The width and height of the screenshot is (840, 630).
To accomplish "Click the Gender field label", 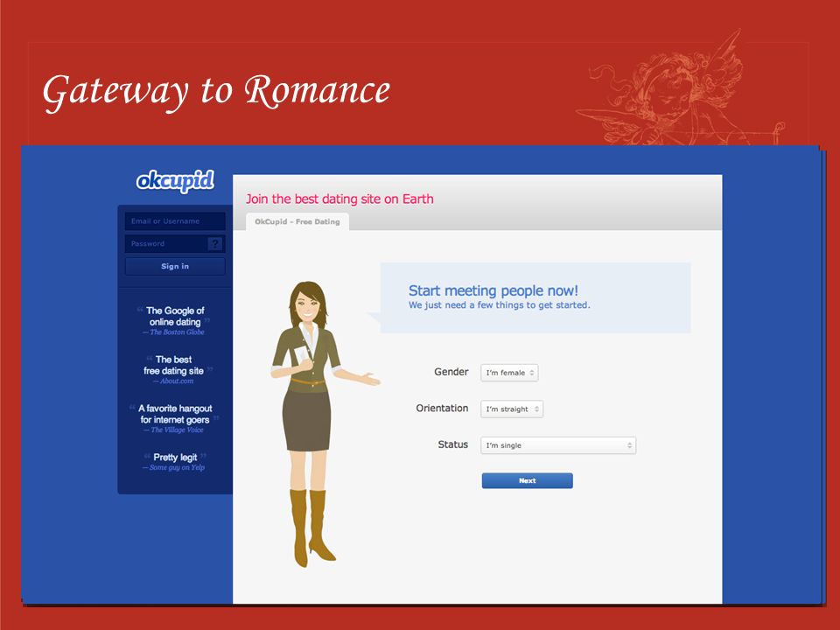I will click(451, 372).
